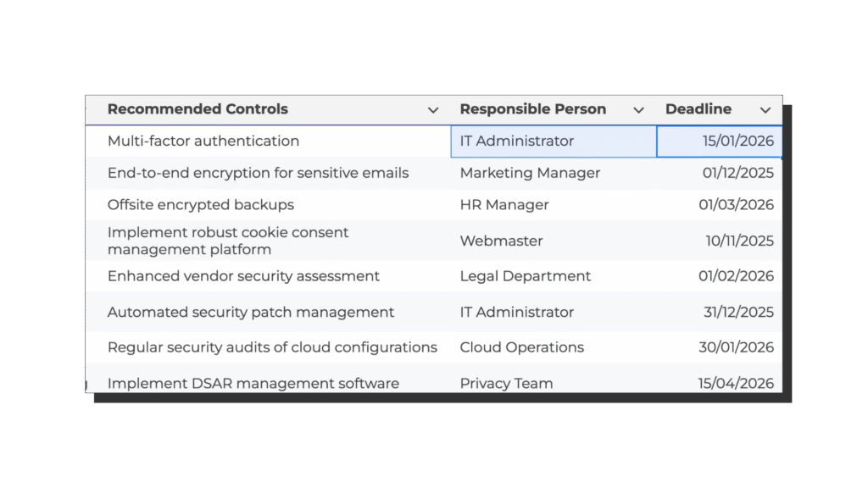
Task: Select the Marketing Manager cell
Action: click(530, 173)
